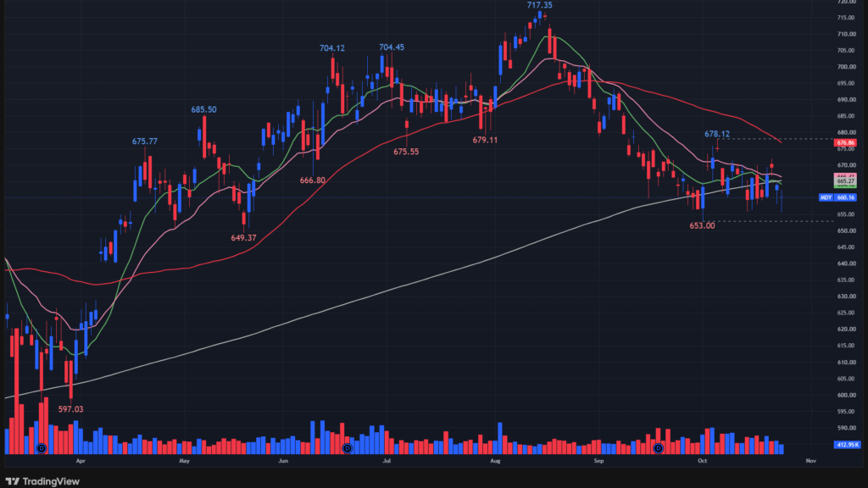Click the May label on time axis
This screenshot has height=488, width=868.
click(184, 461)
